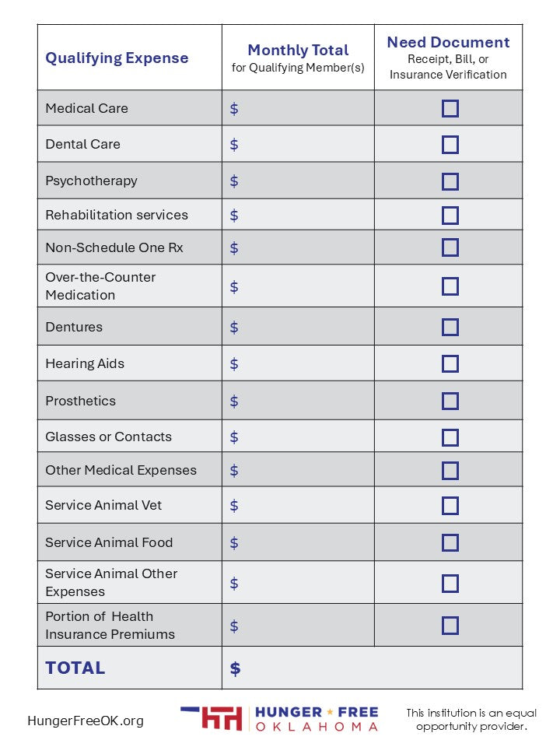Screen dimensions: 560x747
Task: Tick the Glasses or Contacts checkbox
Action: [450, 437]
